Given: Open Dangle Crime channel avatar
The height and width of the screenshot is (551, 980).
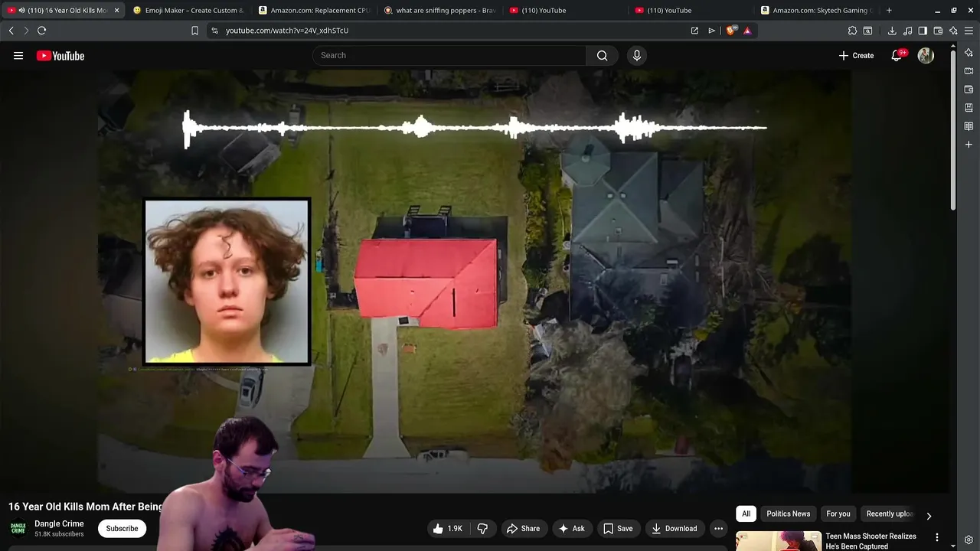Looking at the screenshot, I should 18,528.
